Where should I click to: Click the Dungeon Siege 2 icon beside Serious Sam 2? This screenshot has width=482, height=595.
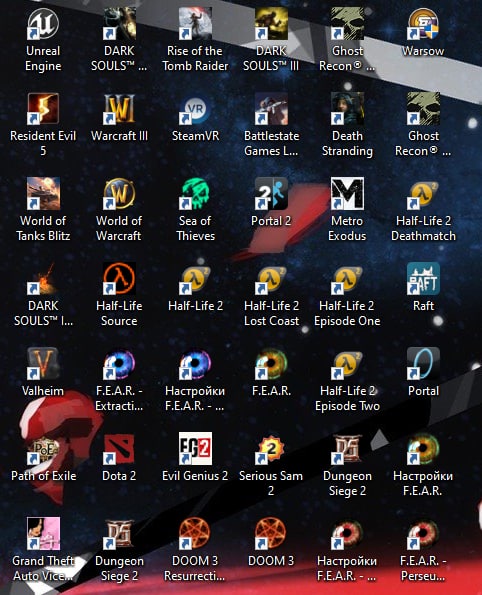[347, 449]
